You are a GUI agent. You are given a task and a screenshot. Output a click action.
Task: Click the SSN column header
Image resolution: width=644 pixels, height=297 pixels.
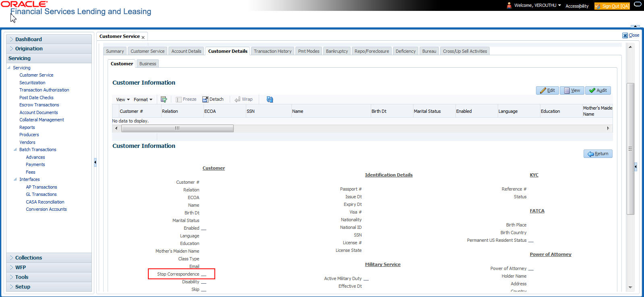point(268,111)
